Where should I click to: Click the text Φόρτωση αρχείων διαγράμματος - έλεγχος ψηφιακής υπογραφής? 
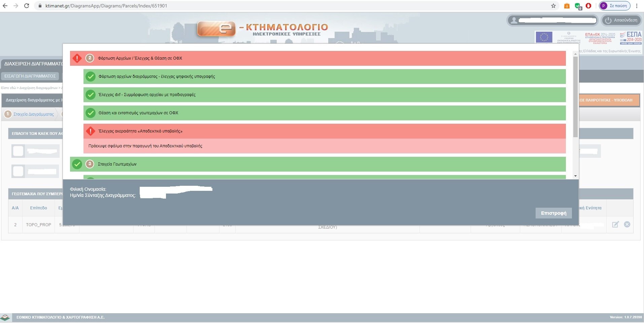(x=157, y=77)
